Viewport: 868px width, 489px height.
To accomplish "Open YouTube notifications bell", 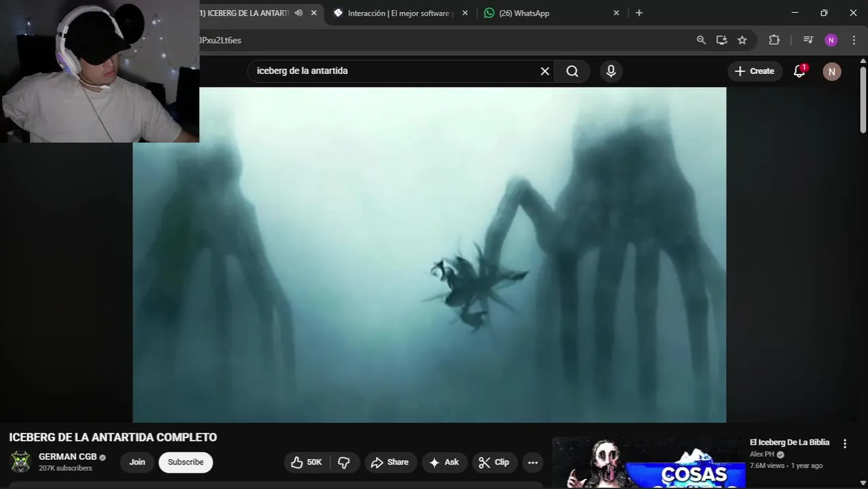I will pos(800,71).
